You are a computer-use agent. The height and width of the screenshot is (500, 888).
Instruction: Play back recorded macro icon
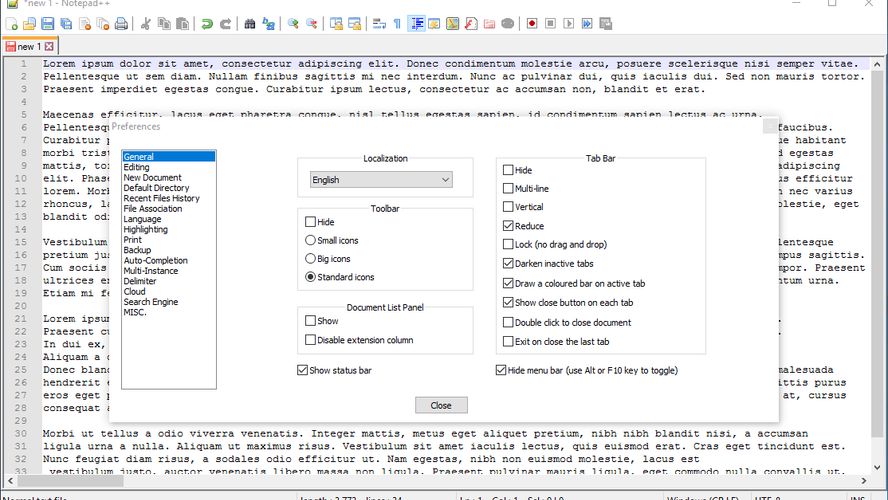(569, 24)
